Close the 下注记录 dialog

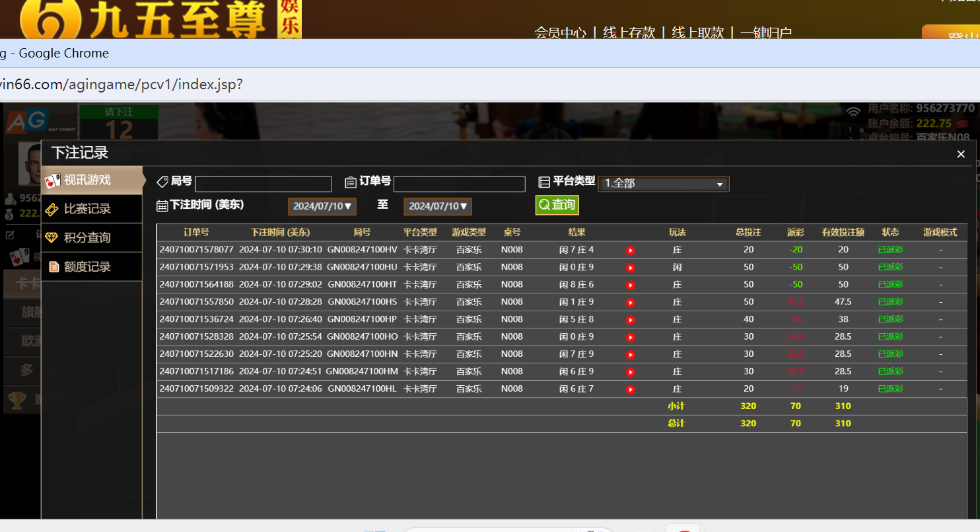tap(961, 154)
